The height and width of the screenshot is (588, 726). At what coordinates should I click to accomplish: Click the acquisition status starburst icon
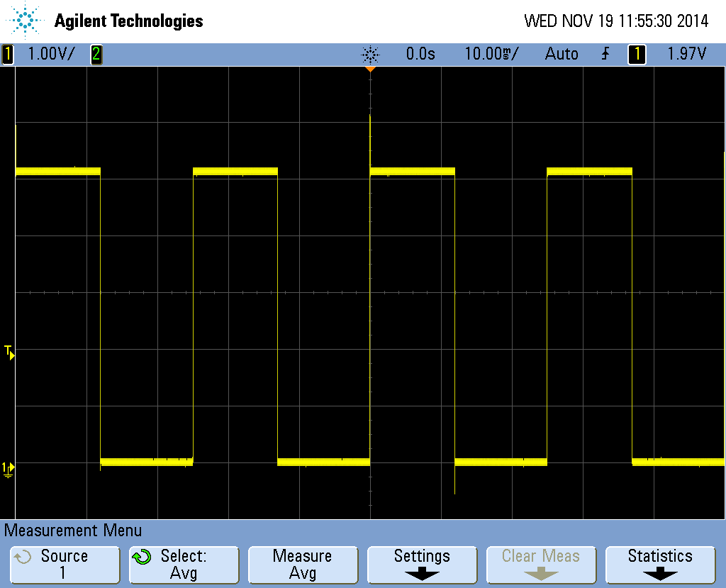click(x=370, y=54)
